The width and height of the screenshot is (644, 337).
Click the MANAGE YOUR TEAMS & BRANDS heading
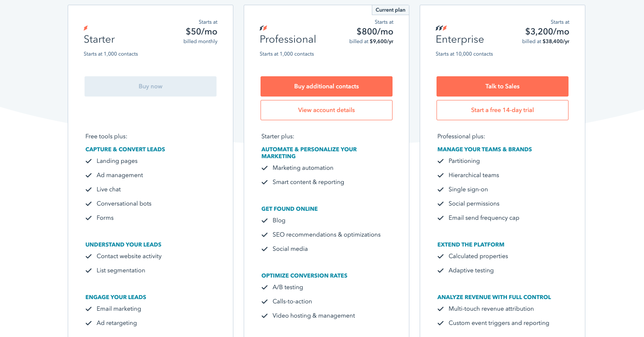point(484,149)
